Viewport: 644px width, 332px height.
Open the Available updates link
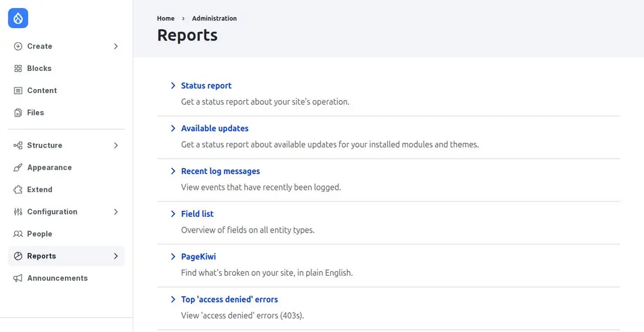pos(215,128)
